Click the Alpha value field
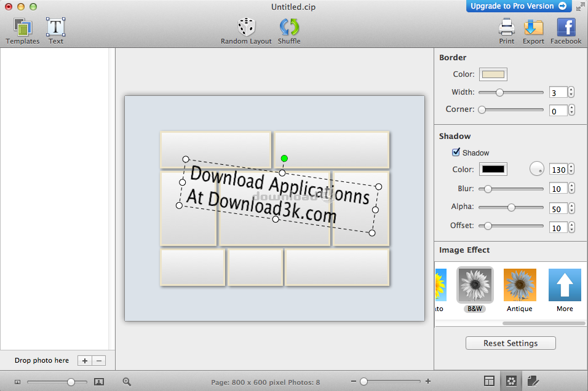The height and width of the screenshot is (391, 588). tap(558, 209)
